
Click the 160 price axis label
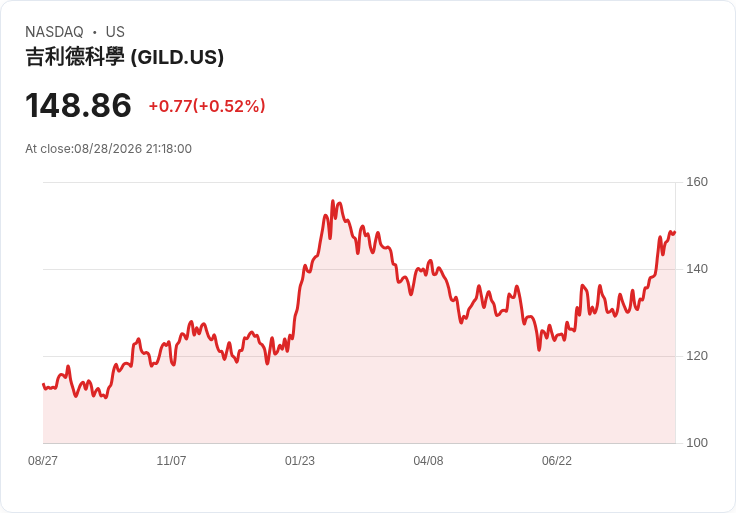click(697, 182)
